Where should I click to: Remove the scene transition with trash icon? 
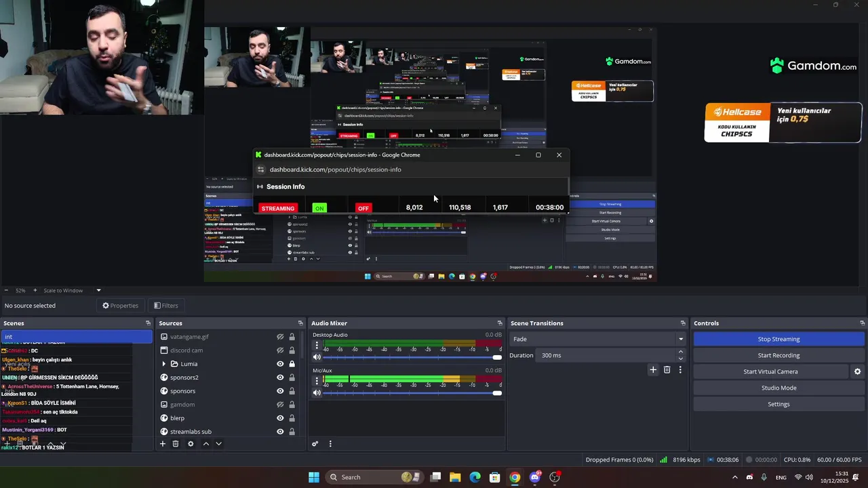pyautogui.click(x=667, y=369)
